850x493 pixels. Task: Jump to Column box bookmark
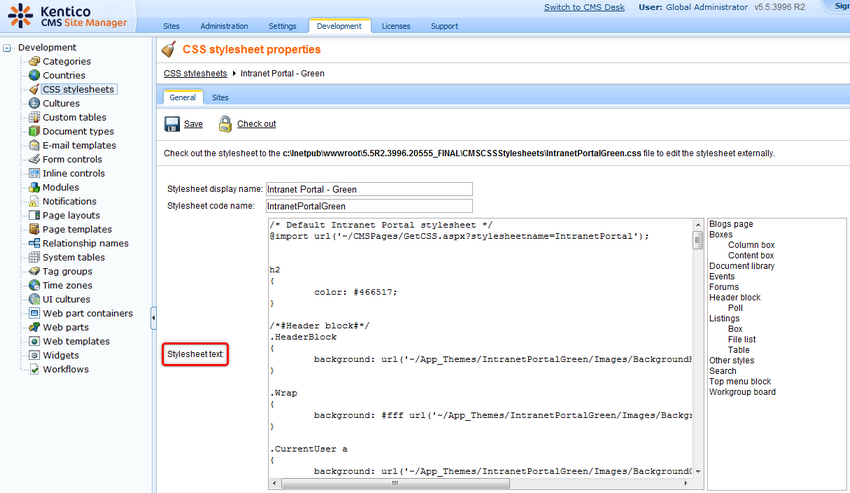pos(751,245)
